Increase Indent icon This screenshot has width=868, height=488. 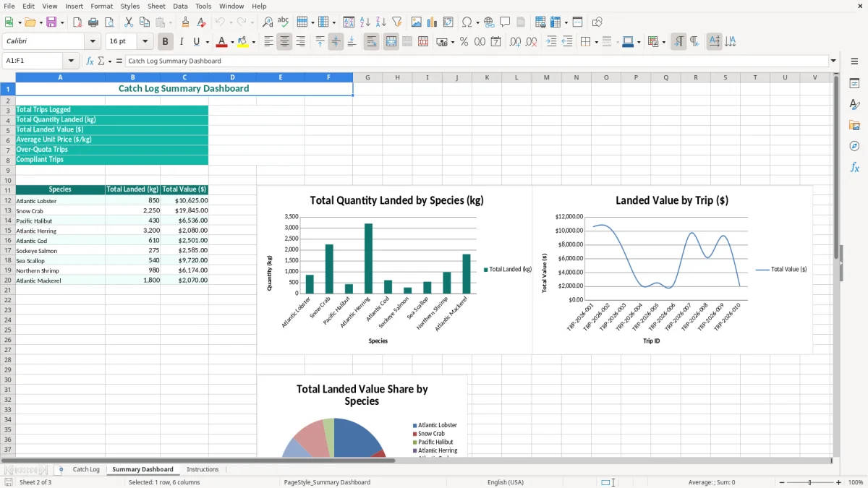[x=551, y=42]
